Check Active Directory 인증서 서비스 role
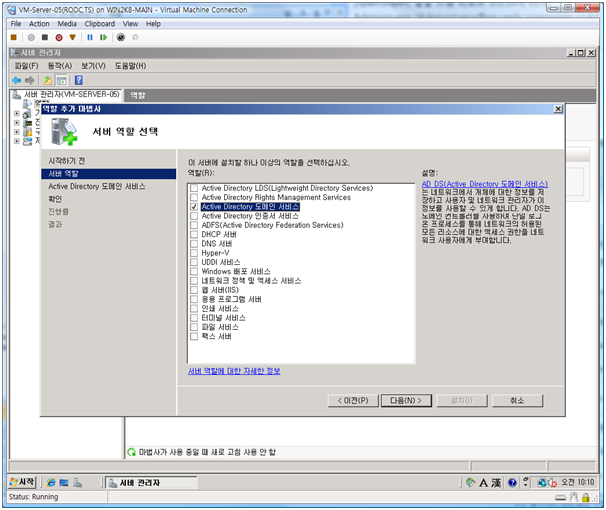The height and width of the screenshot is (510, 606). click(x=194, y=216)
